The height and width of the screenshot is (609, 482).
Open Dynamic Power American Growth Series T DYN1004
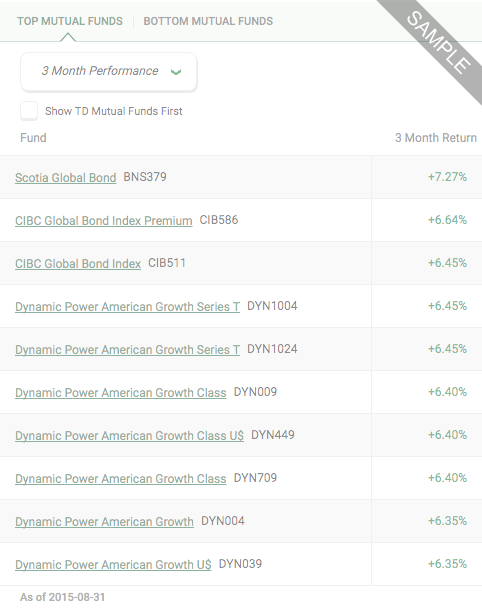(x=127, y=307)
